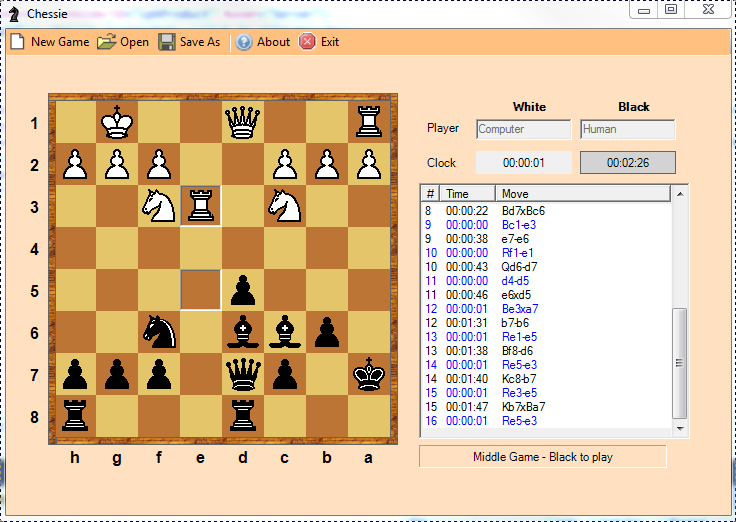Pick the black pawn on h7
The width and height of the screenshot is (736, 522).
[x=75, y=374]
